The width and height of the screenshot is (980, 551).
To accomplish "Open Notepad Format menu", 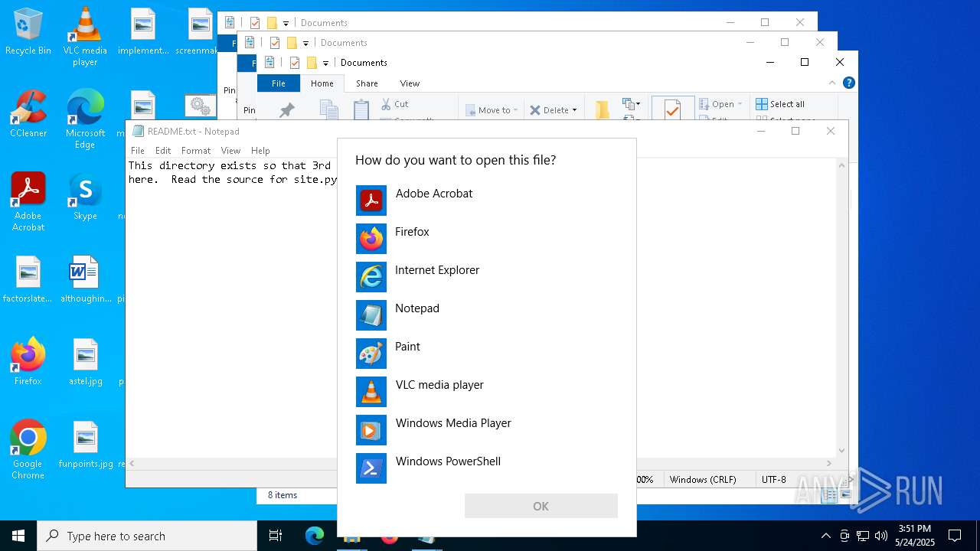I will coord(196,151).
